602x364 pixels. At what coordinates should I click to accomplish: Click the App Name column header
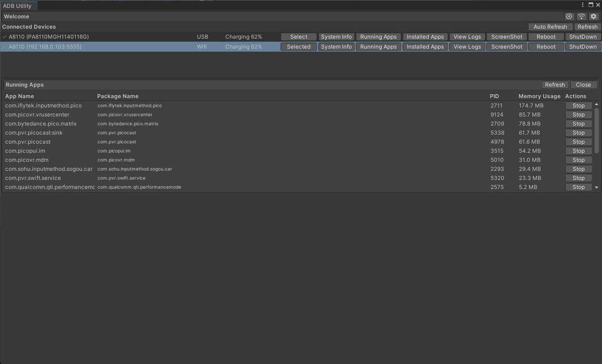point(20,96)
